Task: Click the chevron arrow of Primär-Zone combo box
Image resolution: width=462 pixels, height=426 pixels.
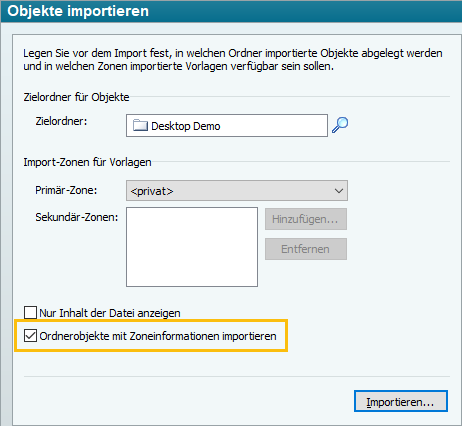Action: 339,191
